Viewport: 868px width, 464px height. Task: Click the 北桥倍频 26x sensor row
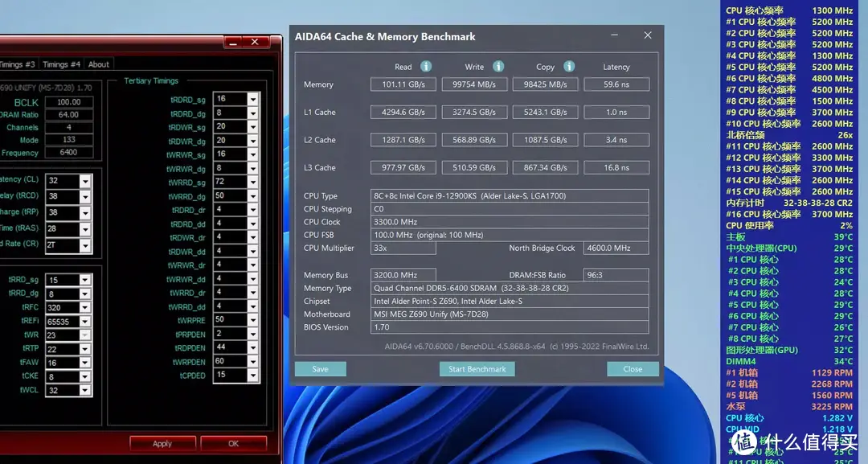789,134
